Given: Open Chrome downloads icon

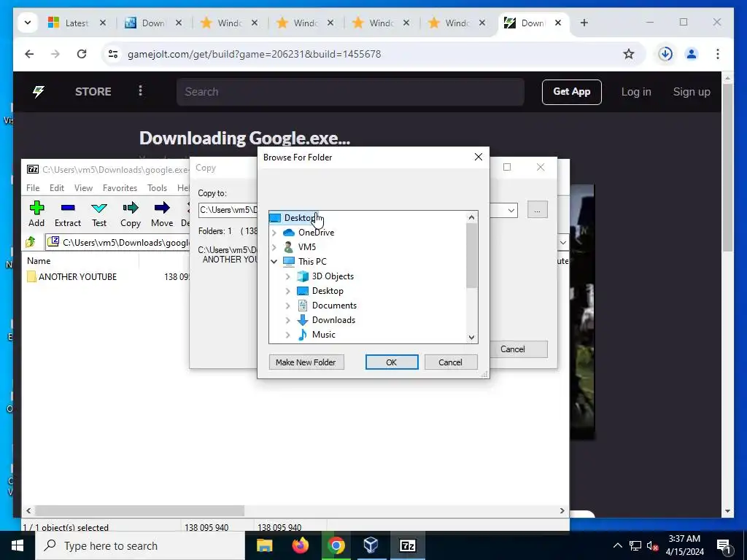Looking at the screenshot, I should pyautogui.click(x=665, y=54).
